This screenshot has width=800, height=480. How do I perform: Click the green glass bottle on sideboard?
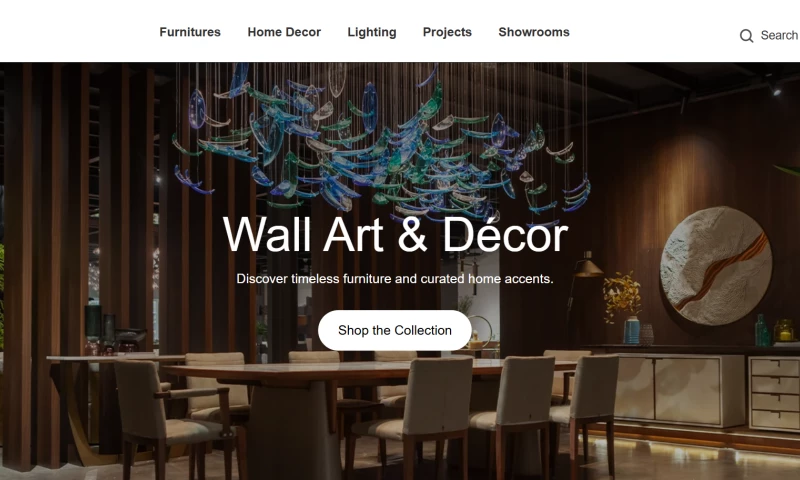pyautogui.click(x=762, y=331)
